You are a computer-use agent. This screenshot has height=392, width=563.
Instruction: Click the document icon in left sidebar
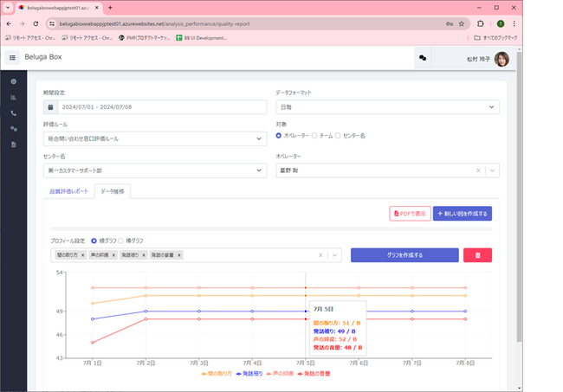pyautogui.click(x=13, y=144)
